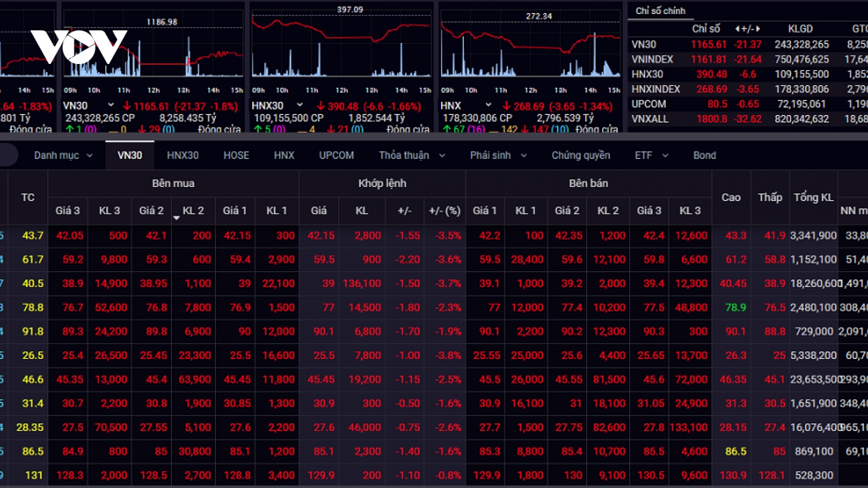Viewport: 868px width, 488px height.
Task: Click the Tổng KL column header
Action: pyautogui.click(x=813, y=197)
